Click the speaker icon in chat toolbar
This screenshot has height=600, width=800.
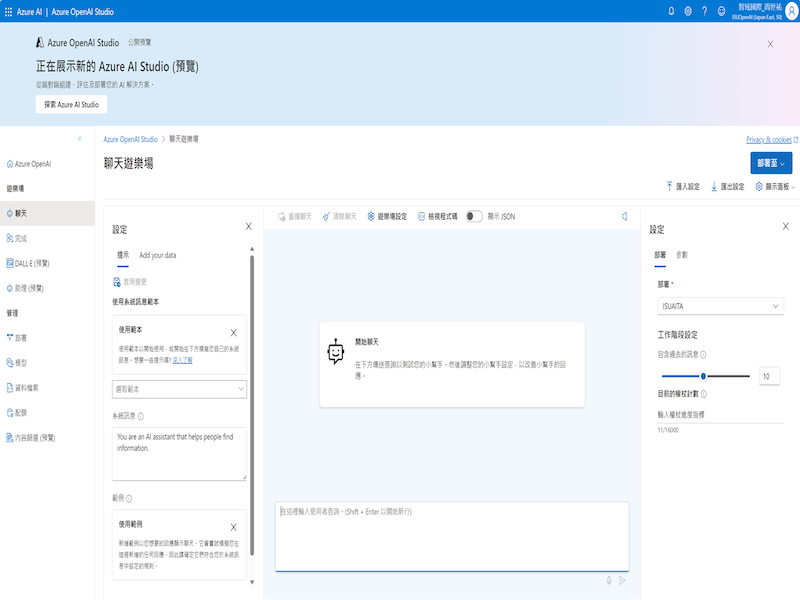point(624,216)
